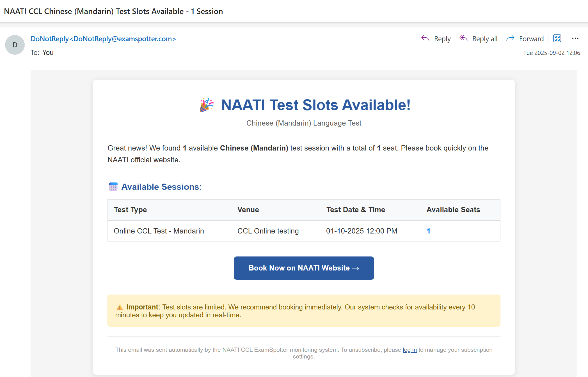
Task: Click the 'NAATI official website.' line
Action: tap(144, 160)
